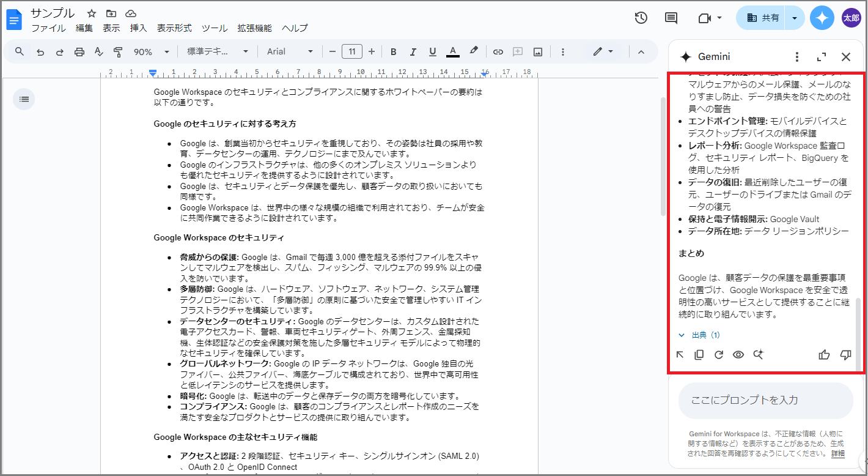This screenshot has width=868, height=476.
Task: Toggle italic formatting
Action: [413, 52]
